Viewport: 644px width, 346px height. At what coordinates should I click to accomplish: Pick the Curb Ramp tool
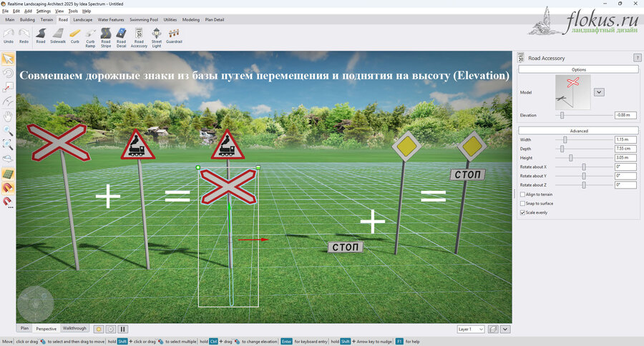(x=90, y=38)
